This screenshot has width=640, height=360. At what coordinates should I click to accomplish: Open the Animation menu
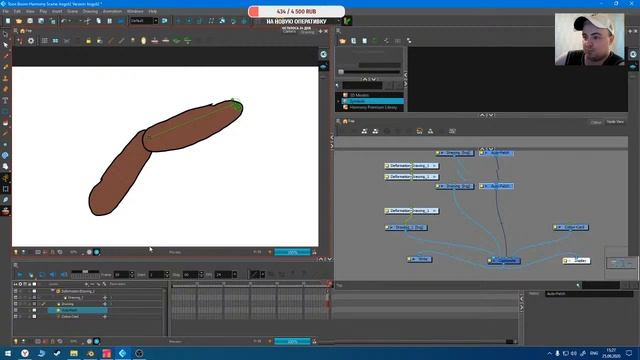point(112,11)
